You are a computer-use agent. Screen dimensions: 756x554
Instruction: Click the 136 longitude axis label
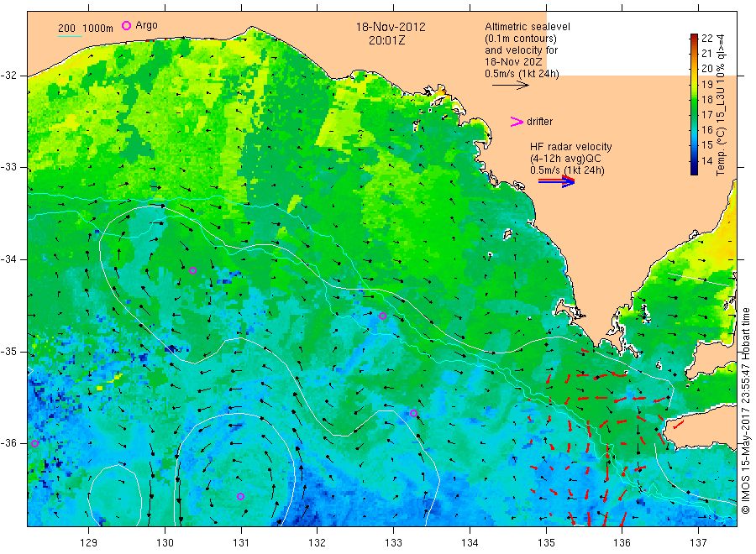[x=622, y=543]
